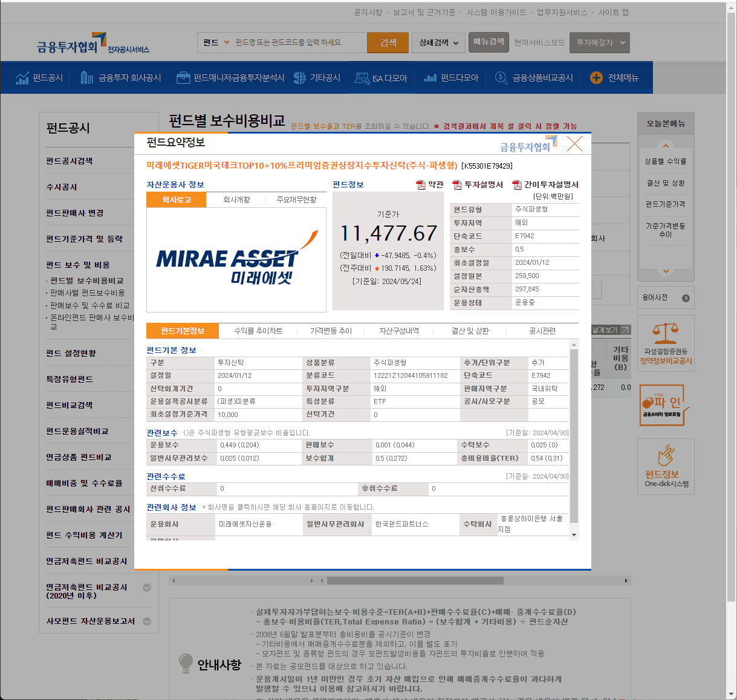This screenshot has height=700, width=737.
Task: Switch to the 수익률 추이차트 tab
Action: [x=258, y=331]
